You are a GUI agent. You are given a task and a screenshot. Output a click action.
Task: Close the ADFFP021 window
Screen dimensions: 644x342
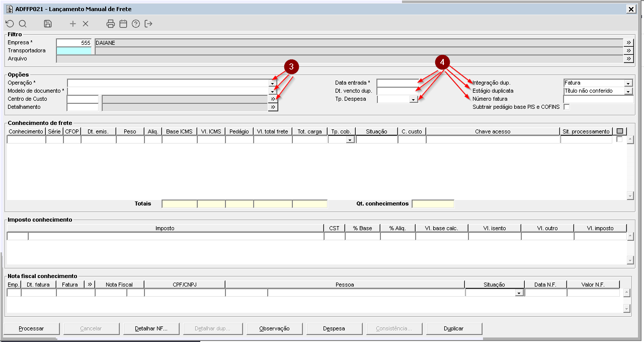coord(631,9)
